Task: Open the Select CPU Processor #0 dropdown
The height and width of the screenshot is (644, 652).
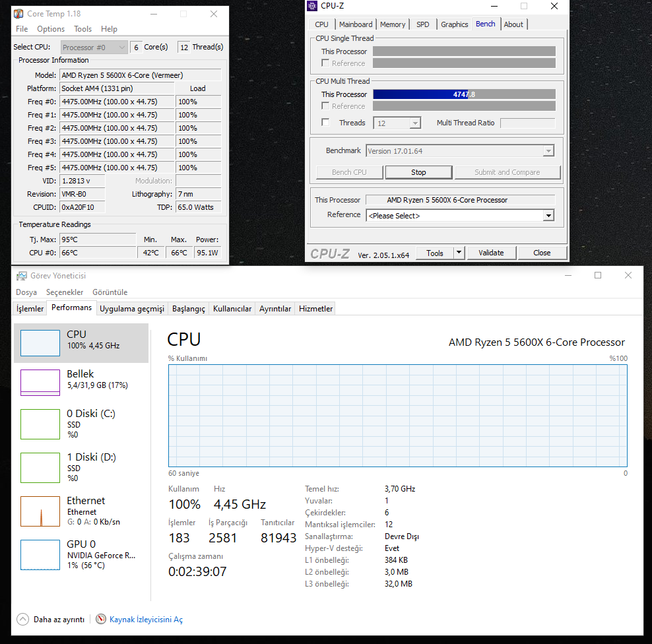Action: pos(94,47)
